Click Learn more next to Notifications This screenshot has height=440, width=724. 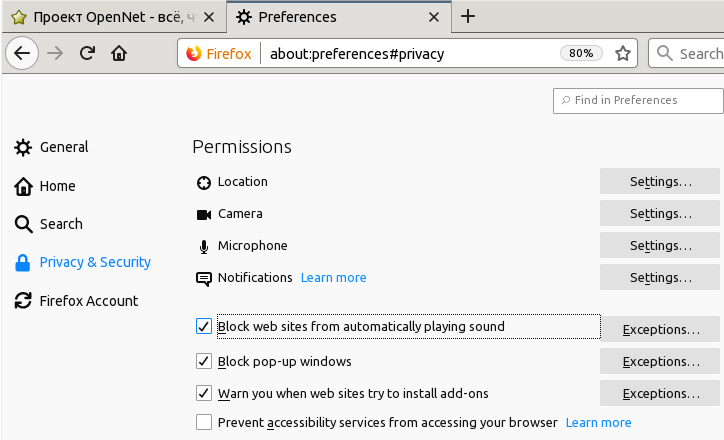pos(333,278)
